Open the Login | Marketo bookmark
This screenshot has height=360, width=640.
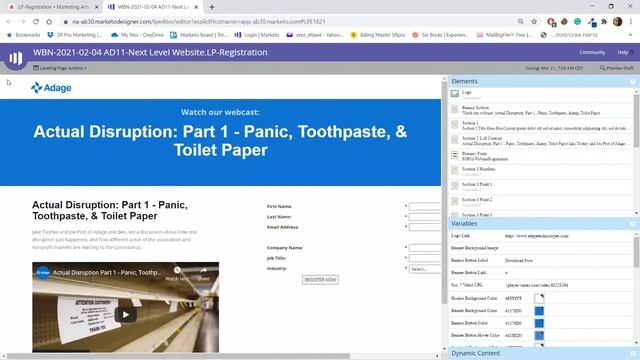click(257, 35)
